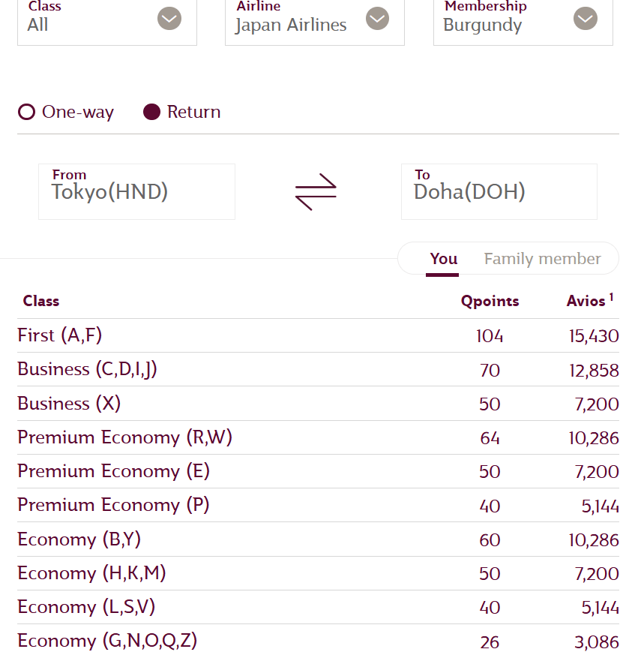Click the Business (X) row
This screenshot has width=644, height=655.
(69, 404)
